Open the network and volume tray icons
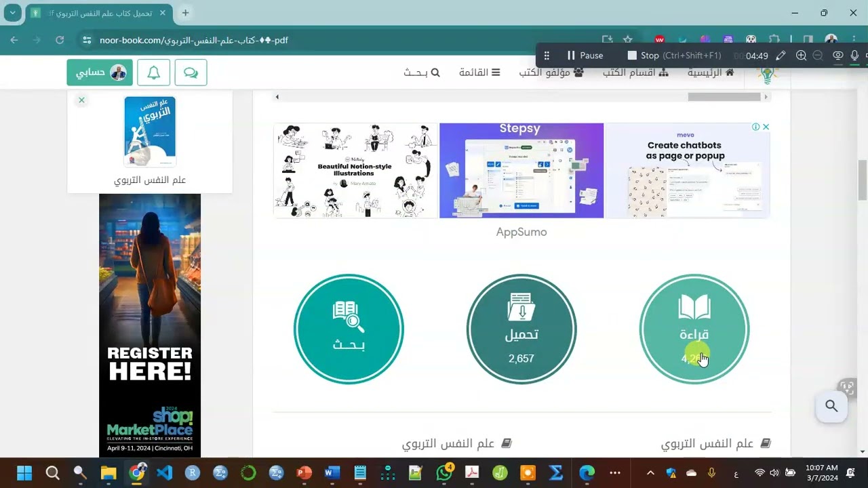The image size is (868, 488). 774,472
